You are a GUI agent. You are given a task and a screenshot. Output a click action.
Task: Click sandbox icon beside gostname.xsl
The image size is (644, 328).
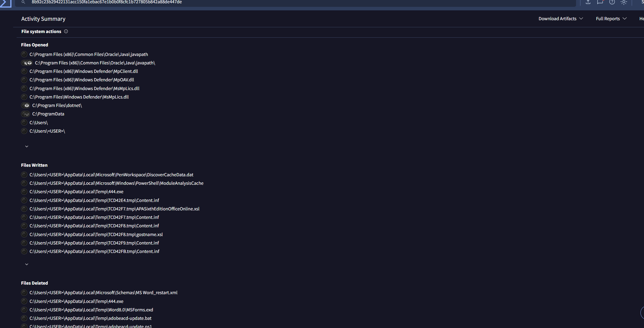pos(24,234)
